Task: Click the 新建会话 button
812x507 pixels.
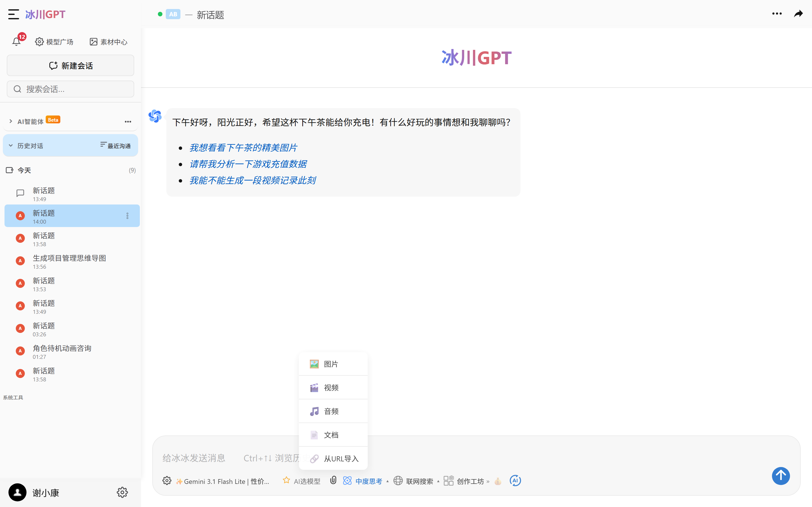Action: 70,66
